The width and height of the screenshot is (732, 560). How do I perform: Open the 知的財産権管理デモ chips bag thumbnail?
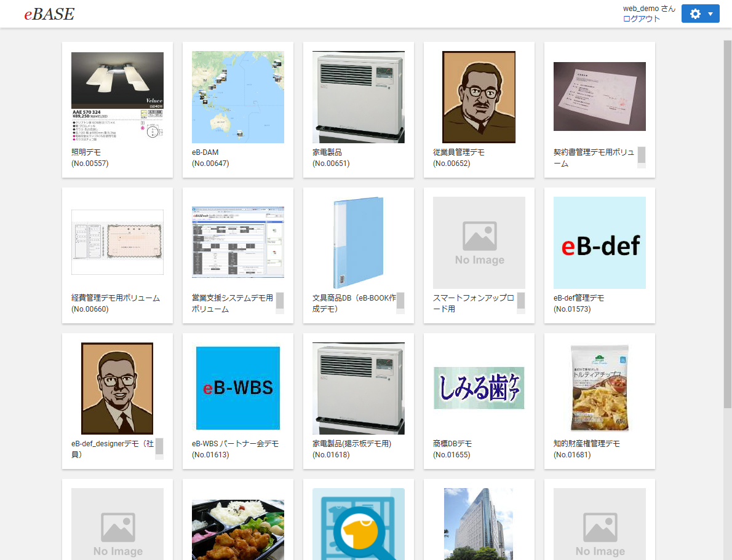pyautogui.click(x=599, y=388)
